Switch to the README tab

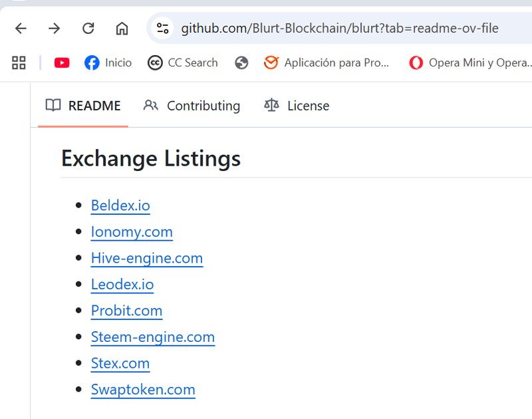click(x=83, y=106)
